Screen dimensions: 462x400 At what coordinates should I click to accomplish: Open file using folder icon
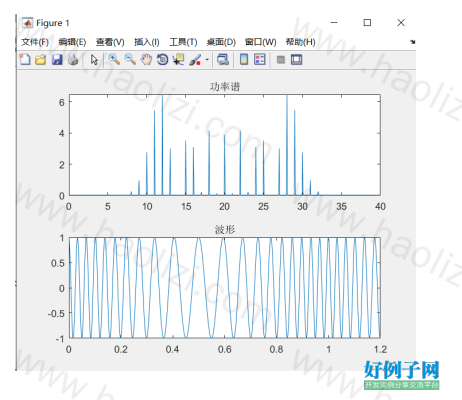(x=41, y=60)
